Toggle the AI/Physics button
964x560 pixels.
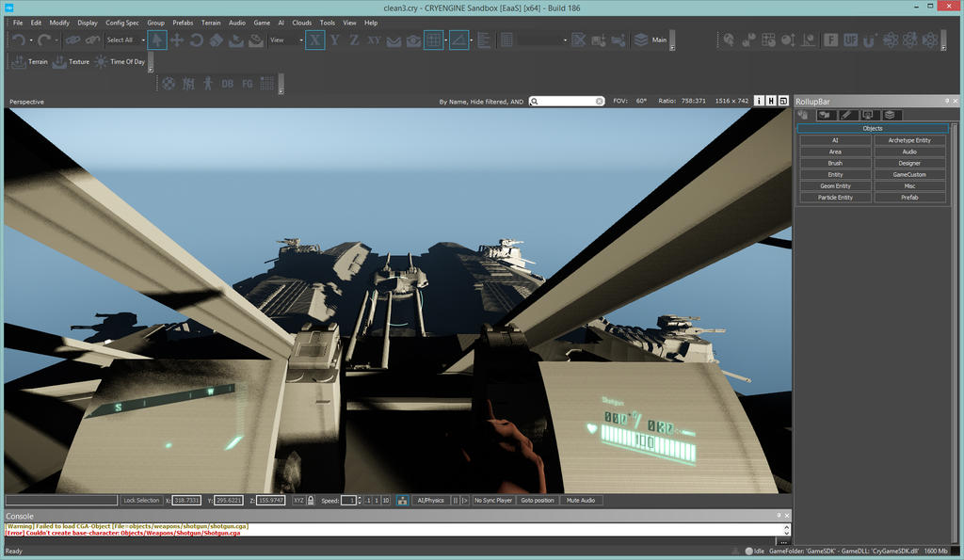click(430, 501)
